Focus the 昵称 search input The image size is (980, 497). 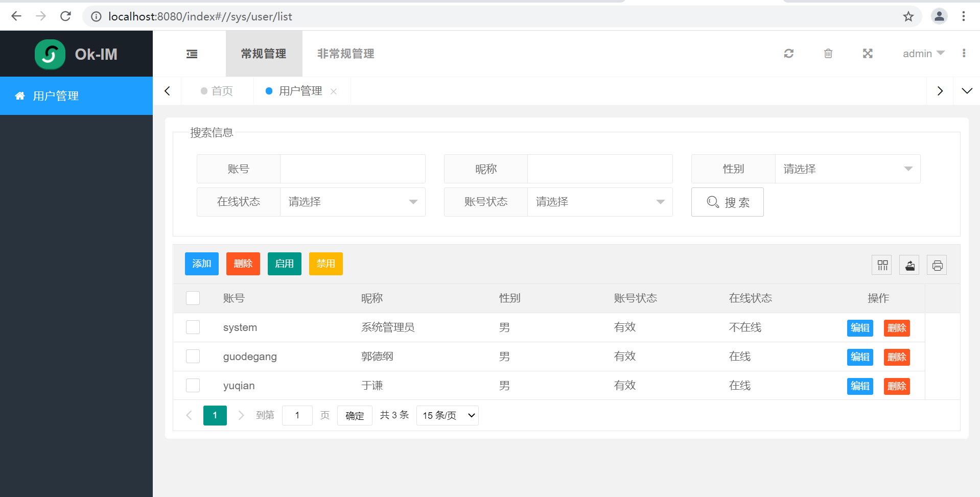pyautogui.click(x=600, y=169)
